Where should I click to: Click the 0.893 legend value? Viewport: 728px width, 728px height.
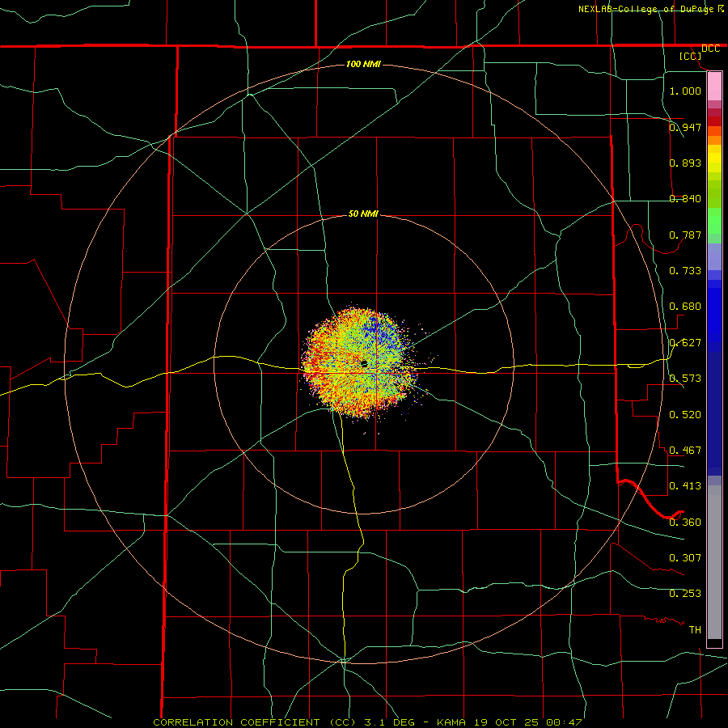pos(685,163)
